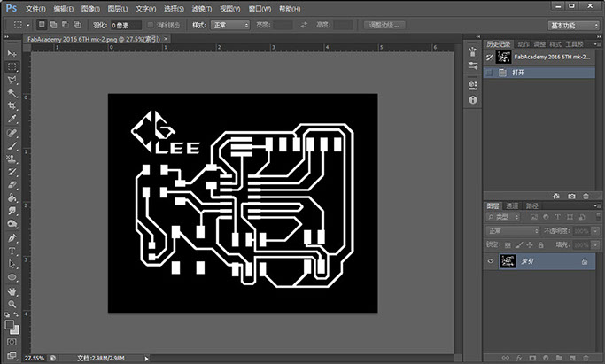Select the Move tool

(x=12, y=53)
